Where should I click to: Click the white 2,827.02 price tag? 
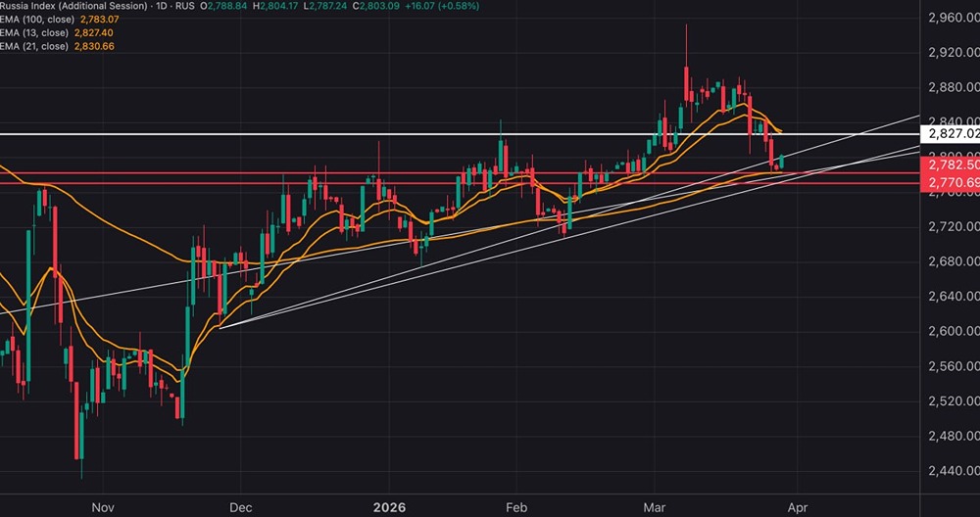coord(950,133)
